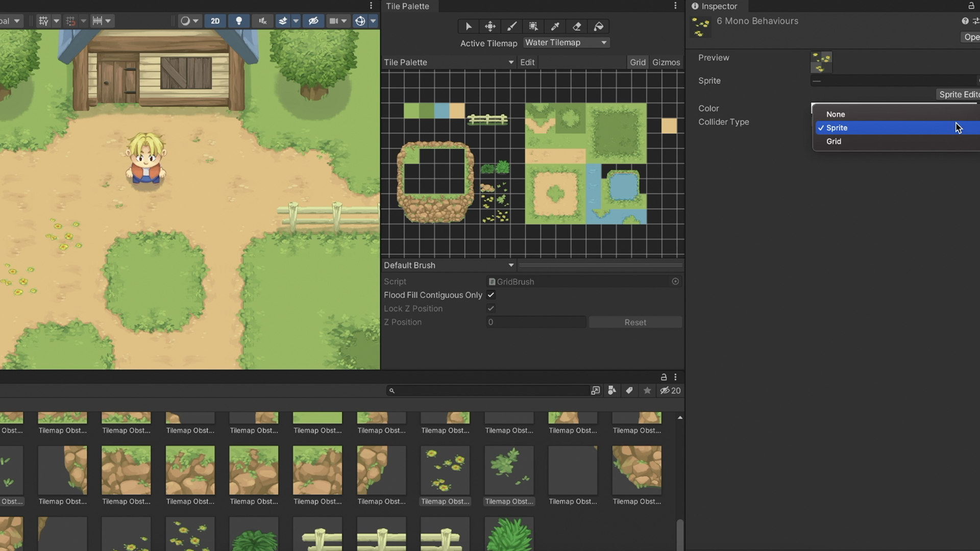Click the Preview thumbnail in Inspector
Screen dimensions: 980x551
click(x=821, y=63)
